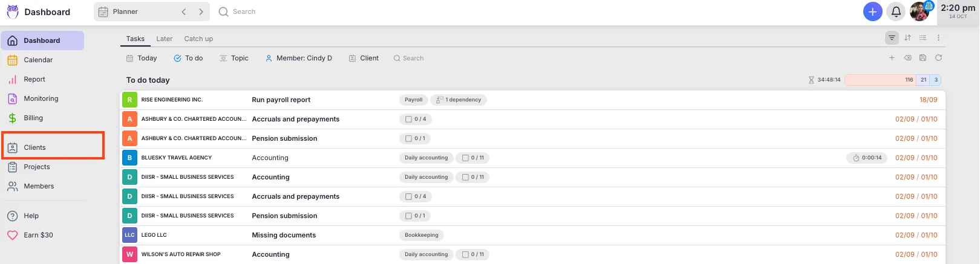Click the refresh icon in filter bar

pos(938,58)
